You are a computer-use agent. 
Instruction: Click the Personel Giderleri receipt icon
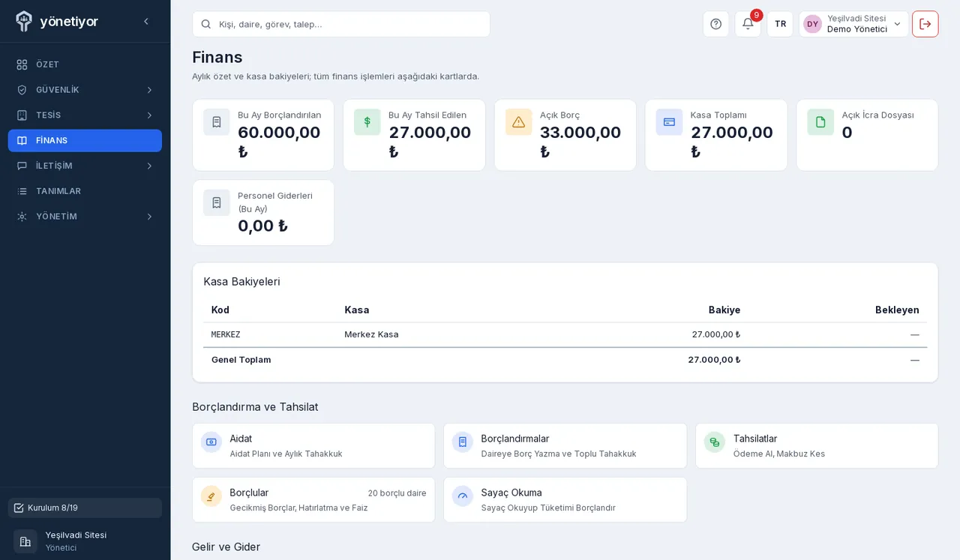pos(217,202)
